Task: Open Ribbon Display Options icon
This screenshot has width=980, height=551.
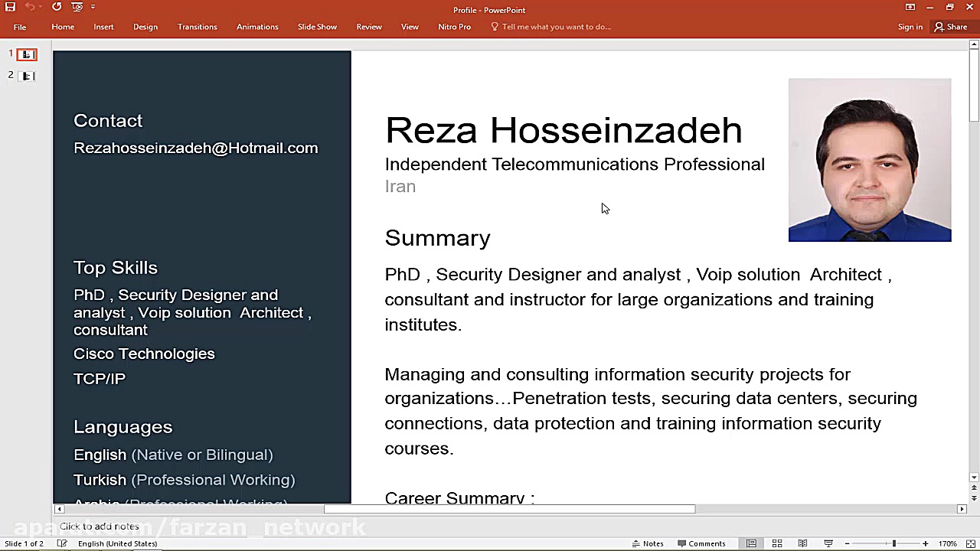Action: 910,7
